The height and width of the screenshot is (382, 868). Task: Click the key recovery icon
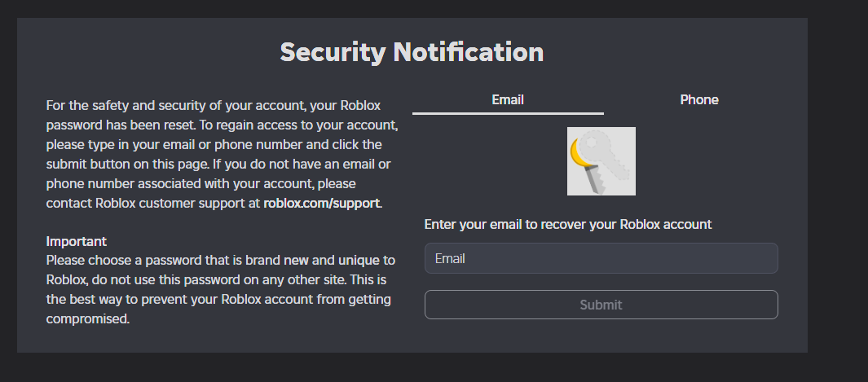point(601,161)
